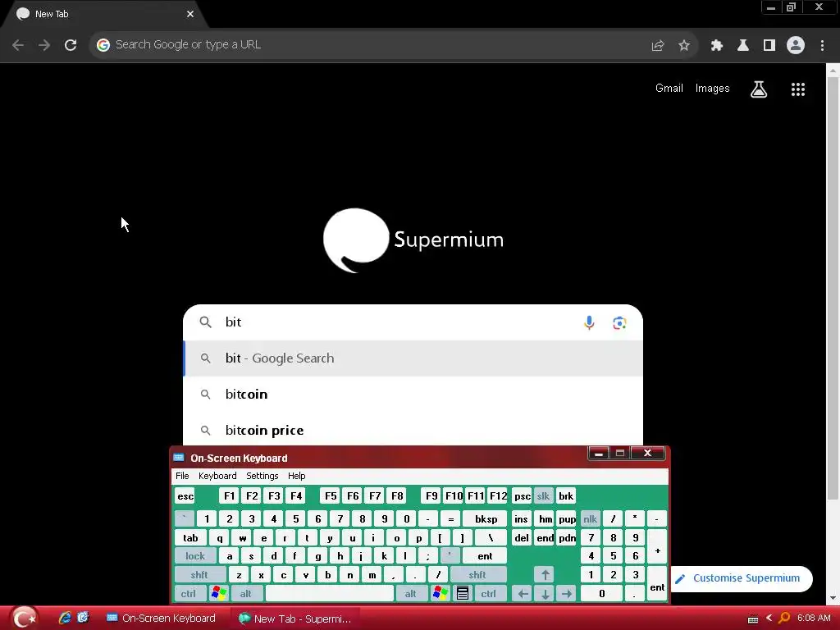Click the del key on the keyboard
Image resolution: width=840 pixels, height=630 pixels.
[x=521, y=538]
